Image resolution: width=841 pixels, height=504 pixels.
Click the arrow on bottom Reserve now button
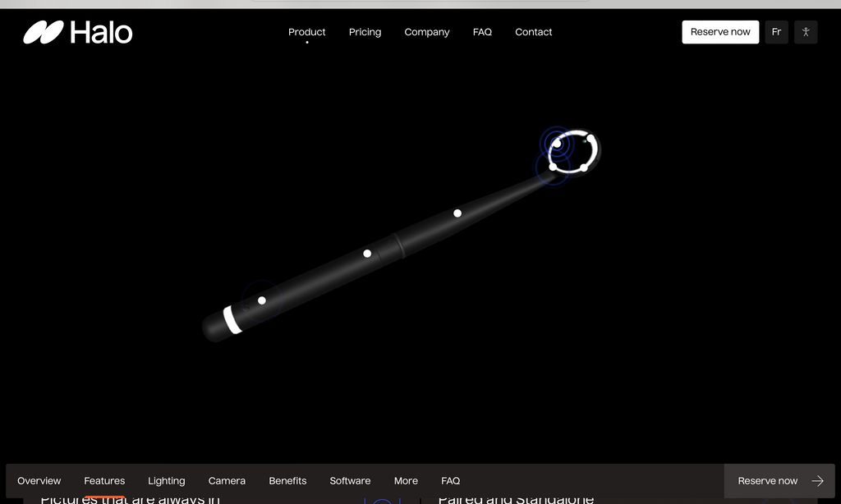tap(817, 481)
